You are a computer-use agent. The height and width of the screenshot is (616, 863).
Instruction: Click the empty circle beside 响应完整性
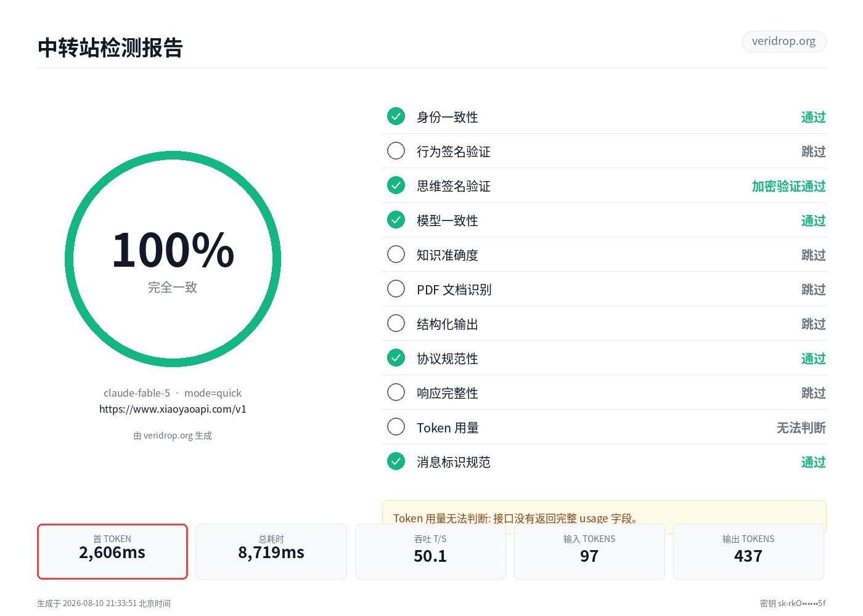point(396,392)
